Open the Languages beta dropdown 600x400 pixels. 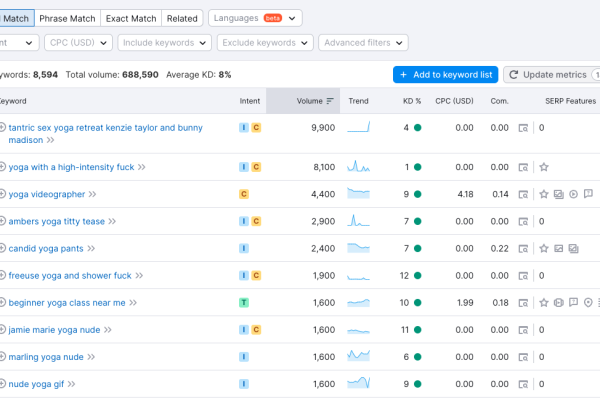point(255,18)
